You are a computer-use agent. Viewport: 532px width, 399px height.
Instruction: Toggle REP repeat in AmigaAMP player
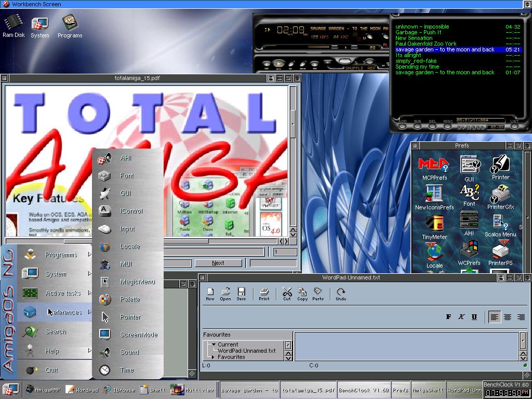tap(371, 68)
